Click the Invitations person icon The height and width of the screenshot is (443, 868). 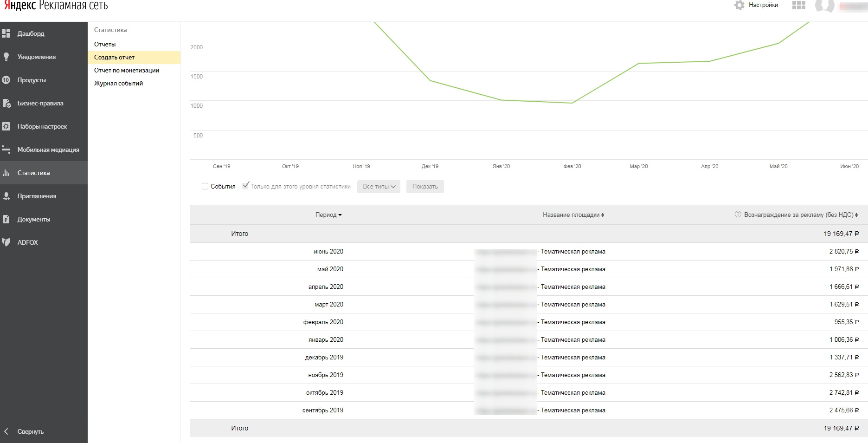(x=6, y=196)
